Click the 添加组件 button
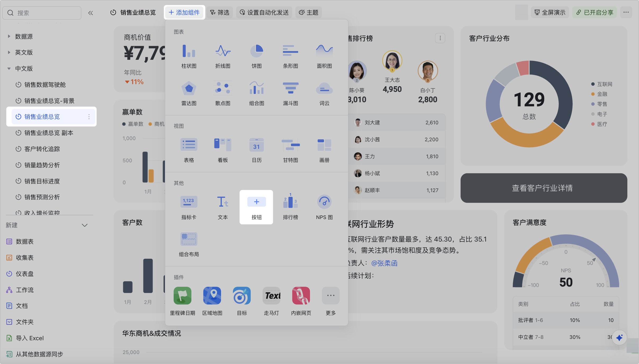 click(x=184, y=12)
